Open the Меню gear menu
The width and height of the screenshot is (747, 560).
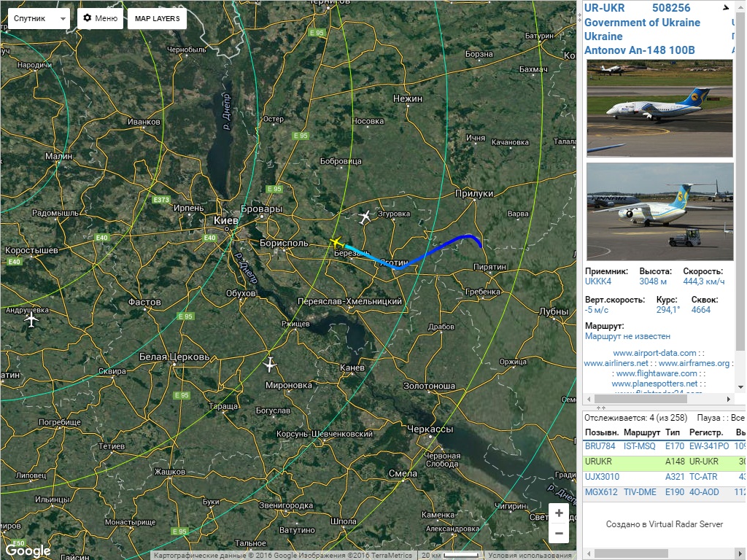point(100,18)
